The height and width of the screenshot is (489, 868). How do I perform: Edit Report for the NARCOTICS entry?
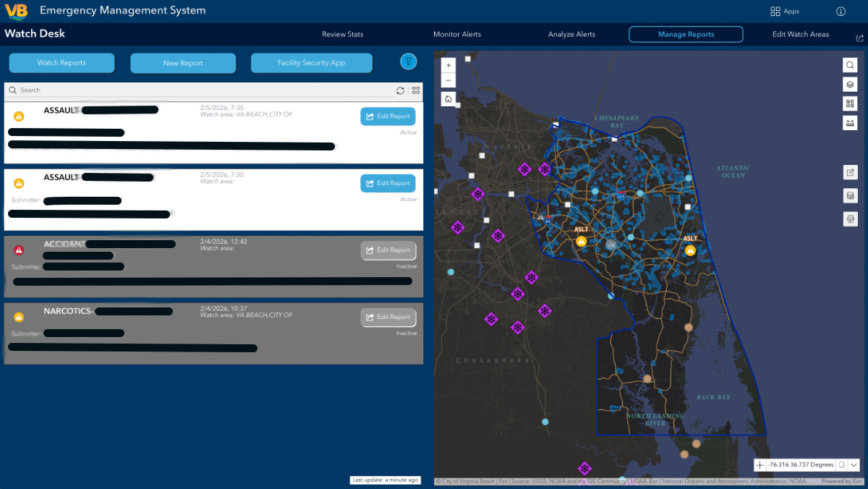[x=388, y=317]
